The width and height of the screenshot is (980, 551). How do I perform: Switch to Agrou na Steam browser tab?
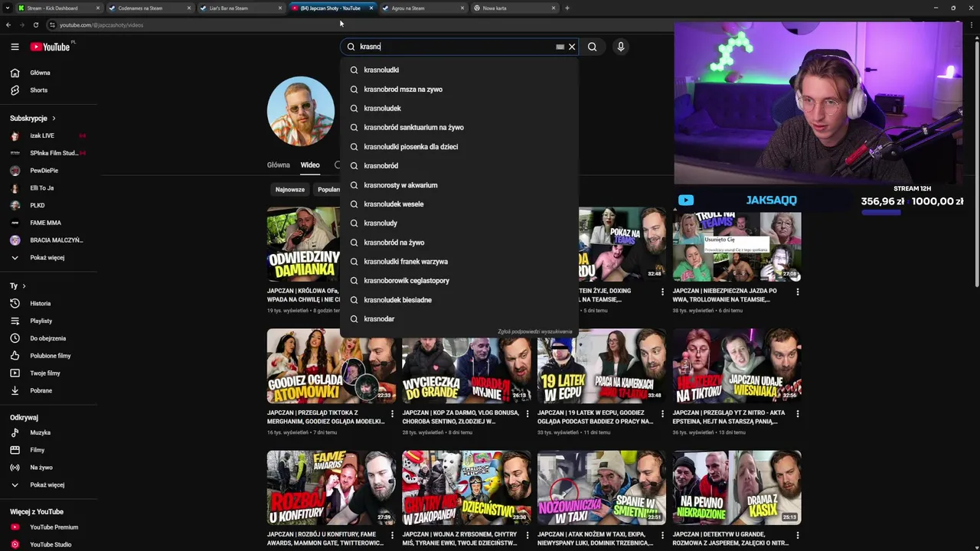coord(423,8)
